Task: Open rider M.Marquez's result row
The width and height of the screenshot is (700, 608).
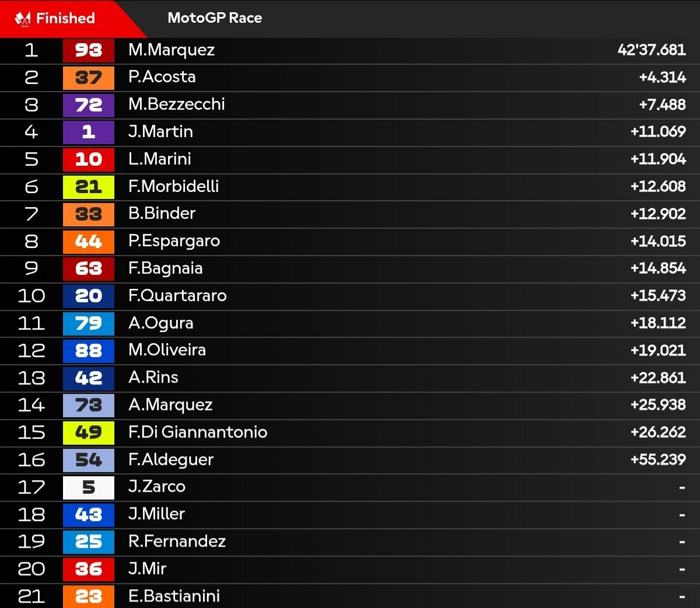Action: point(350,50)
